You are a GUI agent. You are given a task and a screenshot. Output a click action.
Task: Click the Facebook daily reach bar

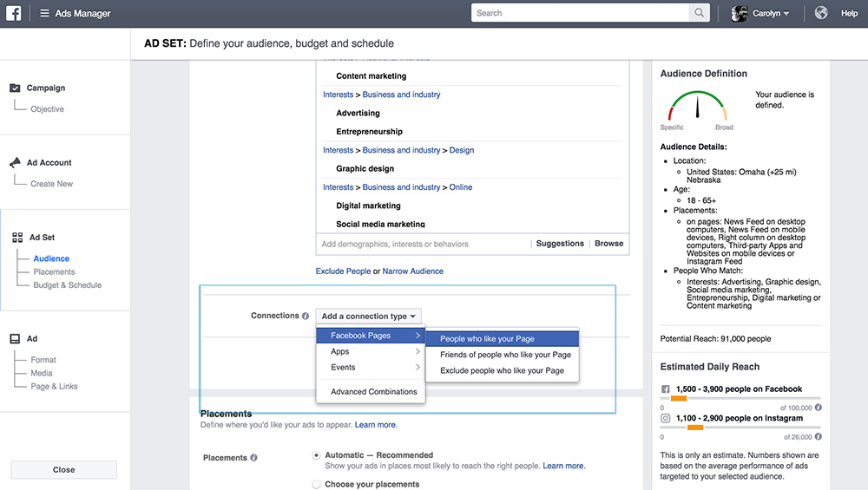(x=740, y=398)
